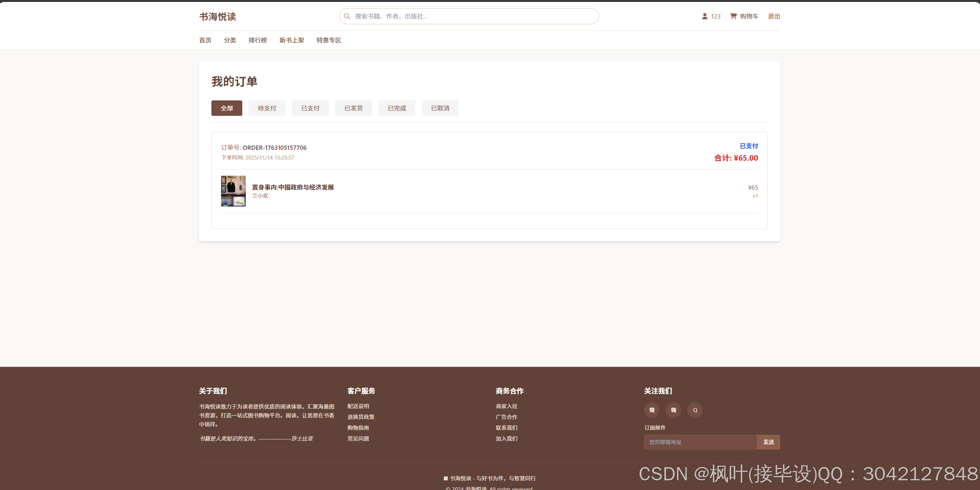Select the 已取消 order filter

440,108
